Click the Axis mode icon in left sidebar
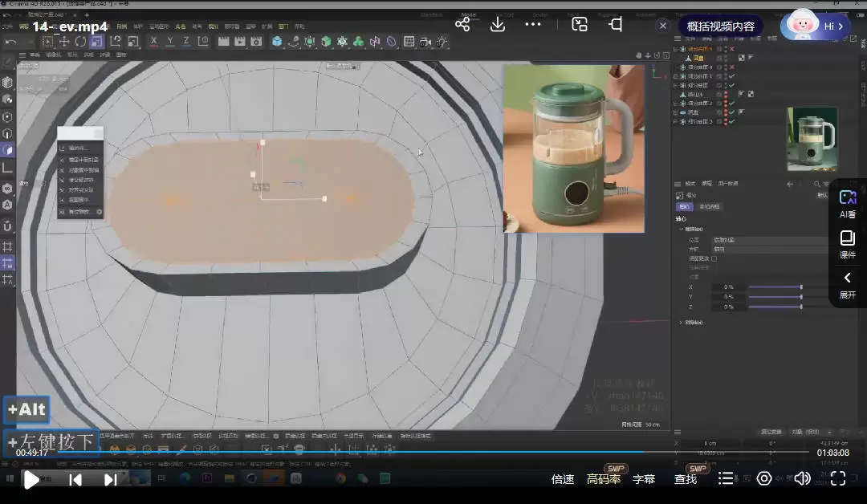 8,168
